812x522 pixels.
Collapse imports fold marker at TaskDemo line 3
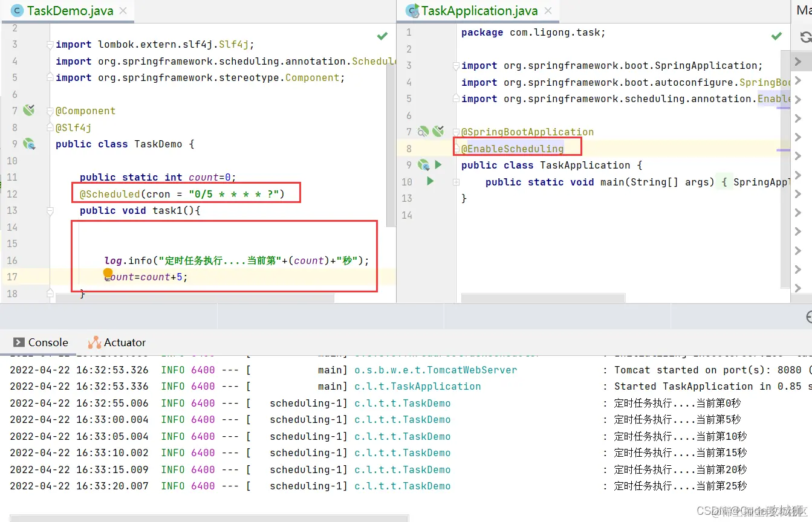(x=51, y=45)
